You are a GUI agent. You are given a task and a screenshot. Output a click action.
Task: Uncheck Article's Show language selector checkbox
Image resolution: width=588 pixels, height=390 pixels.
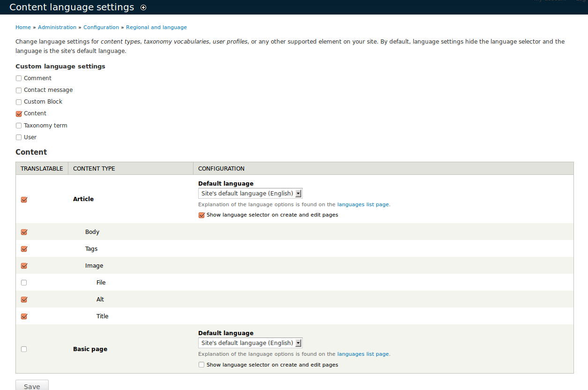click(201, 215)
